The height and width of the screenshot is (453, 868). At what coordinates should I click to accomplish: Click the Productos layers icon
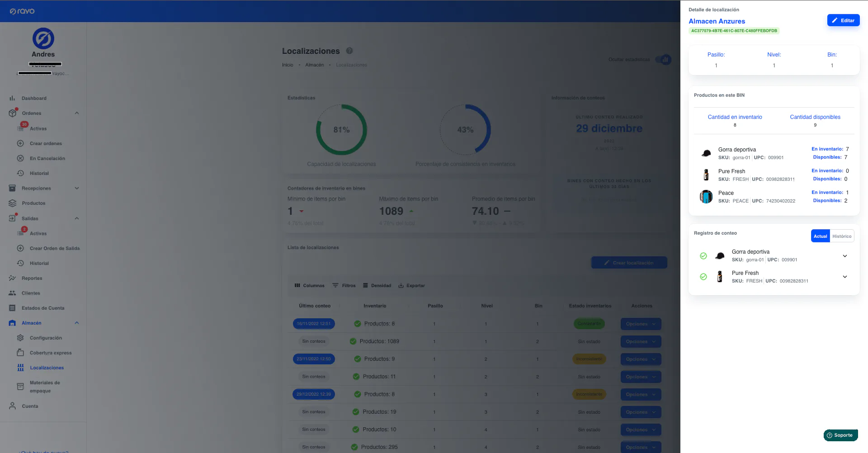[13, 203]
